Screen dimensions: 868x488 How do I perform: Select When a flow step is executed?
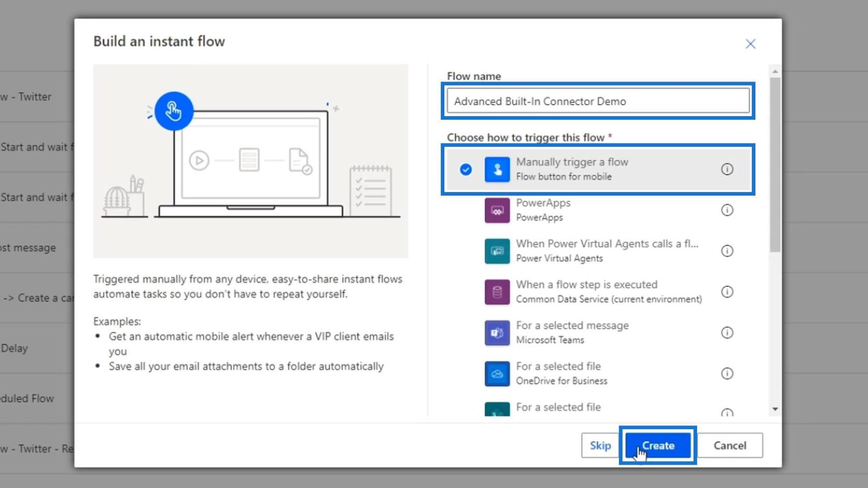tap(598, 292)
